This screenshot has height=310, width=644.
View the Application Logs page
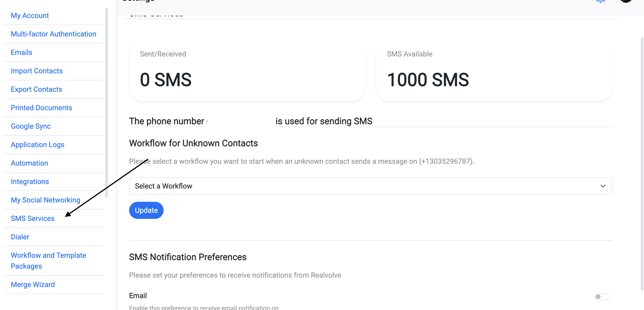tap(38, 144)
